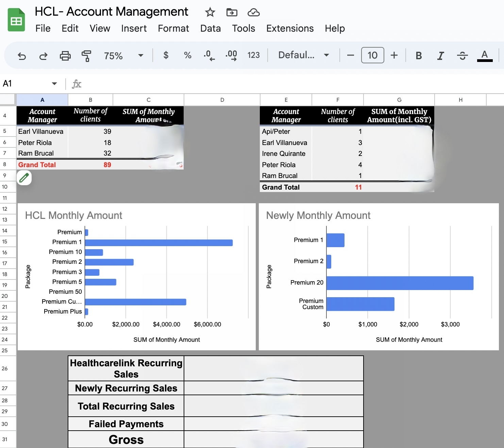Click the Premium 1 bar in HCL chart

(159, 243)
